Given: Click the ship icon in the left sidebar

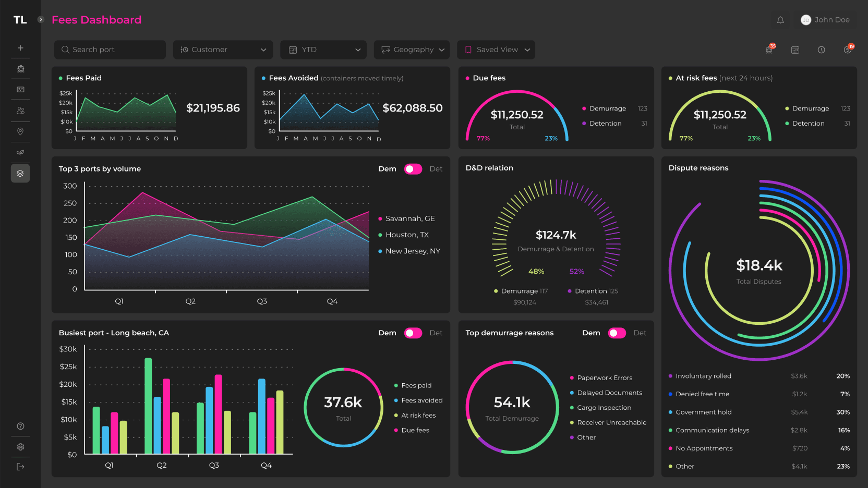Looking at the screenshot, I should tap(20, 69).
